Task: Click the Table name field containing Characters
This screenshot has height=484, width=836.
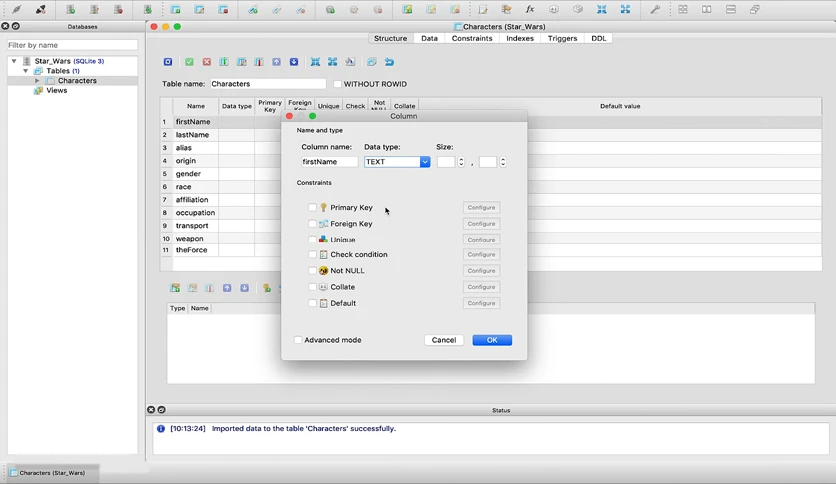Action: pos(268,84)
